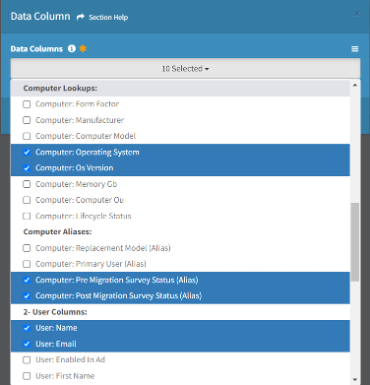
Task: Select Computer: Primary User (Alias) option
Action: [x=180, y=264]
